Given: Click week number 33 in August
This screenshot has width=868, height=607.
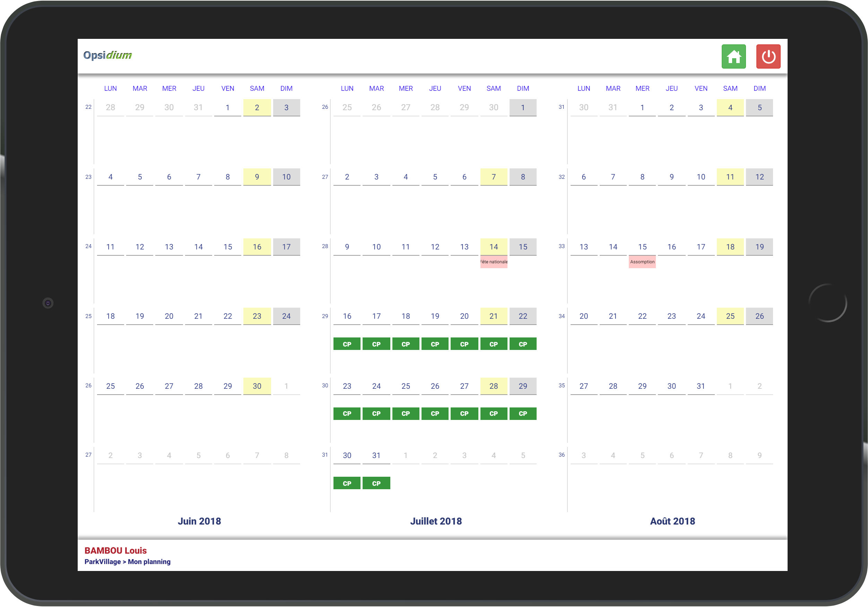Looking at the screenshot, I should (562, 246).
